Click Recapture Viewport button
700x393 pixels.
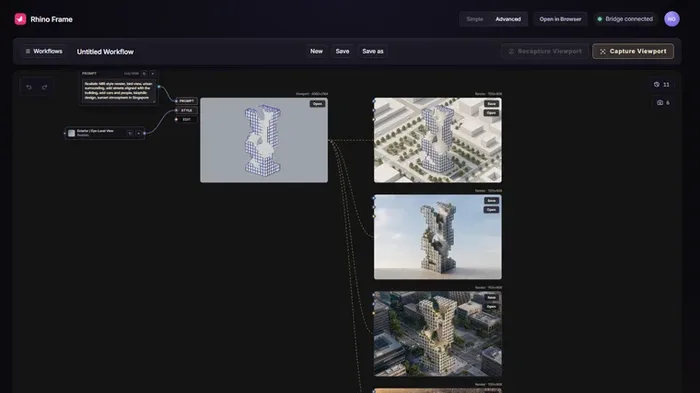tap(545, 51)
